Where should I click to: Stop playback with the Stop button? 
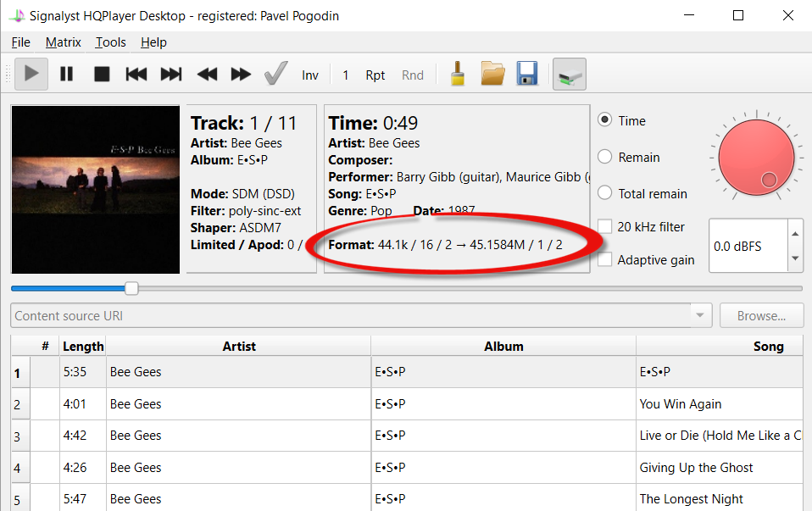click(x=102, y=74)
